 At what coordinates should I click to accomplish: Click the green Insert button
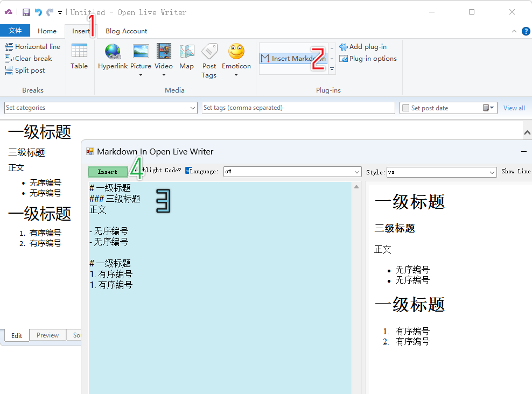pos(108,172)
